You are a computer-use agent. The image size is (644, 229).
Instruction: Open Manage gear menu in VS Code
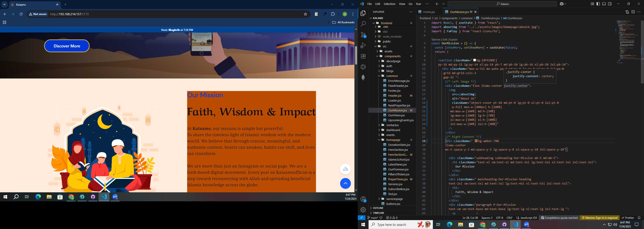(x=363, y=210)
